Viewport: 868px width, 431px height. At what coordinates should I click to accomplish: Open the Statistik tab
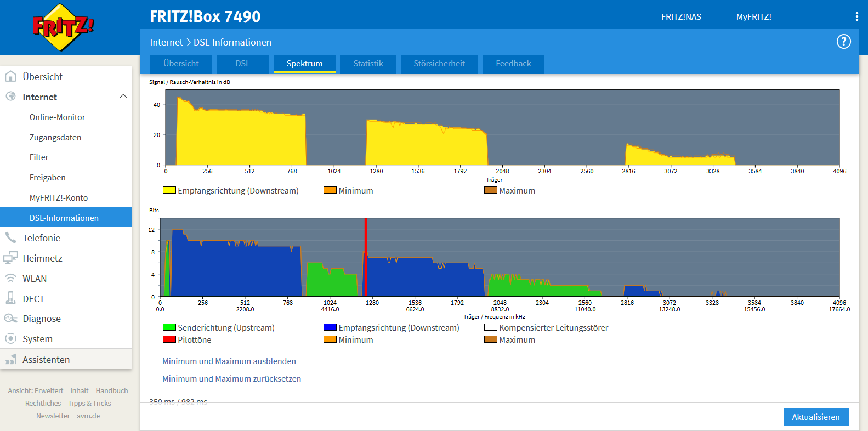[x=368, y=64]
